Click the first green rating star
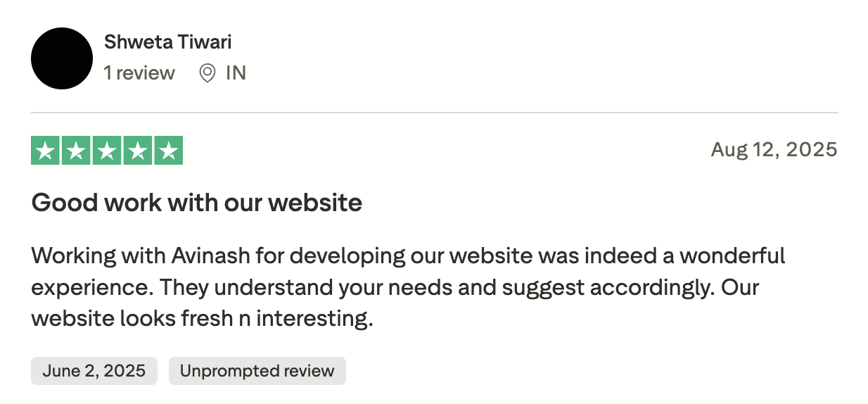This screenshot has width=868, height=404. [46, 151]
